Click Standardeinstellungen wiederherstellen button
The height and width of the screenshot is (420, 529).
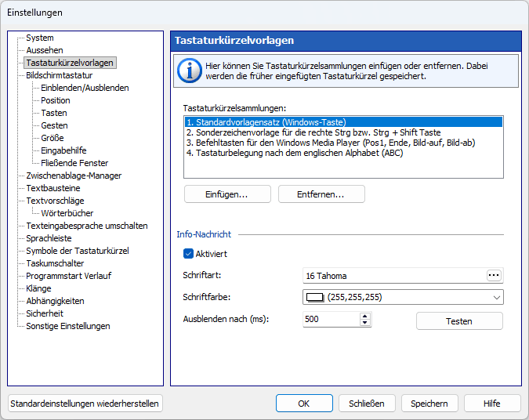(x=85, y=404)
